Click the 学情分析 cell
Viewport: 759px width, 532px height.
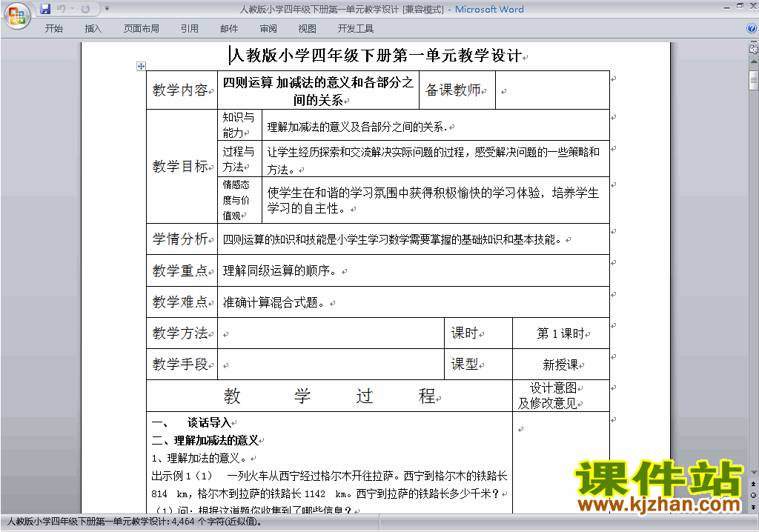click(182, 239)
